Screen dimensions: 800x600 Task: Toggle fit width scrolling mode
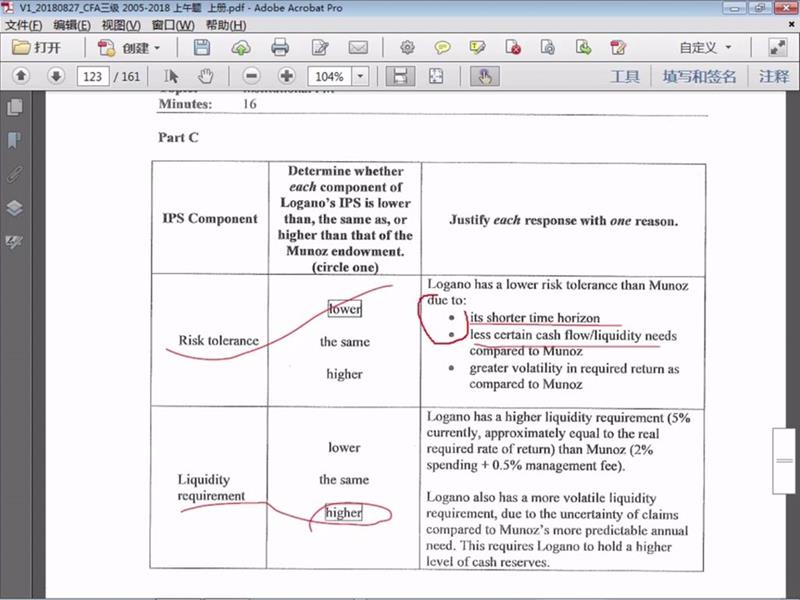pos(400,77)
